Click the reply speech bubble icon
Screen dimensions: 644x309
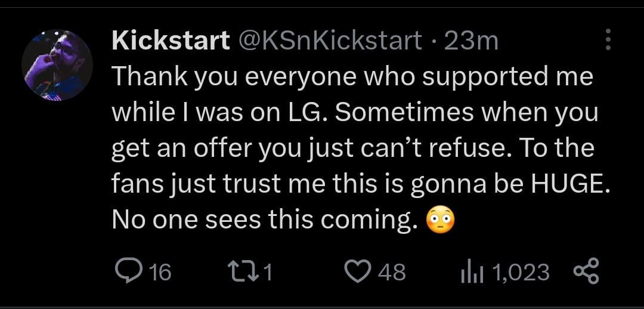pyautogui.click(x=127, y=272)
